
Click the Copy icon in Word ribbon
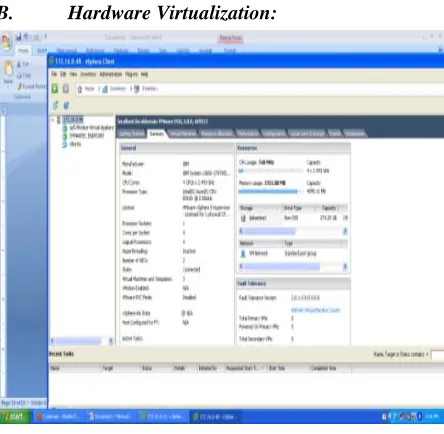(x=19, y=75)
